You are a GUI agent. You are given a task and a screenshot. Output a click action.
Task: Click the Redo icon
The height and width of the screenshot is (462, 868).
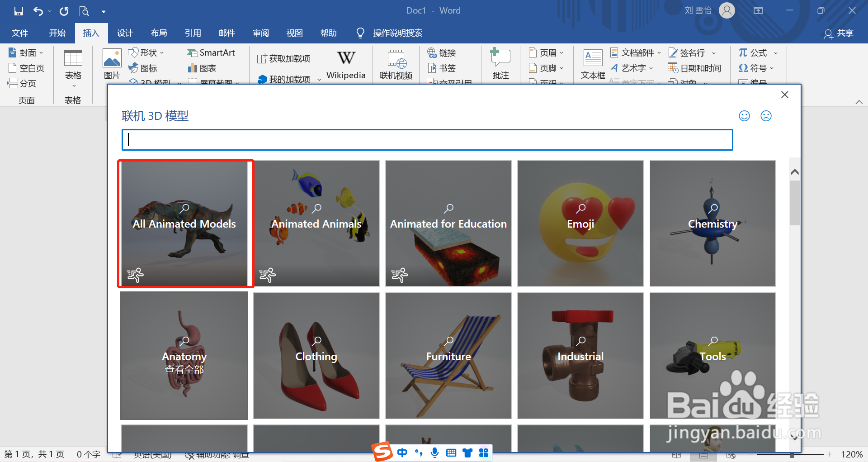tap(64, 11)
